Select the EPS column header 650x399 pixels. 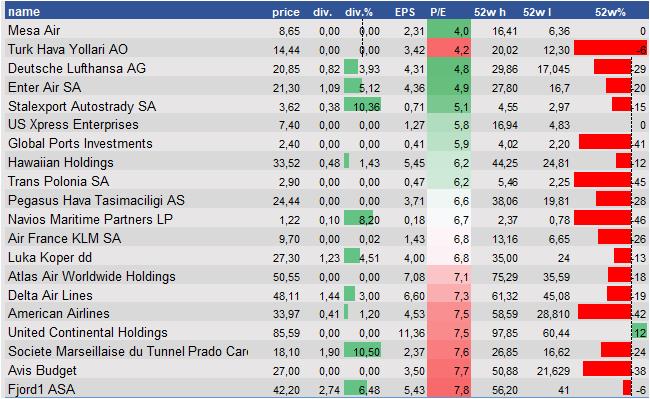click(x=405, y=12)
